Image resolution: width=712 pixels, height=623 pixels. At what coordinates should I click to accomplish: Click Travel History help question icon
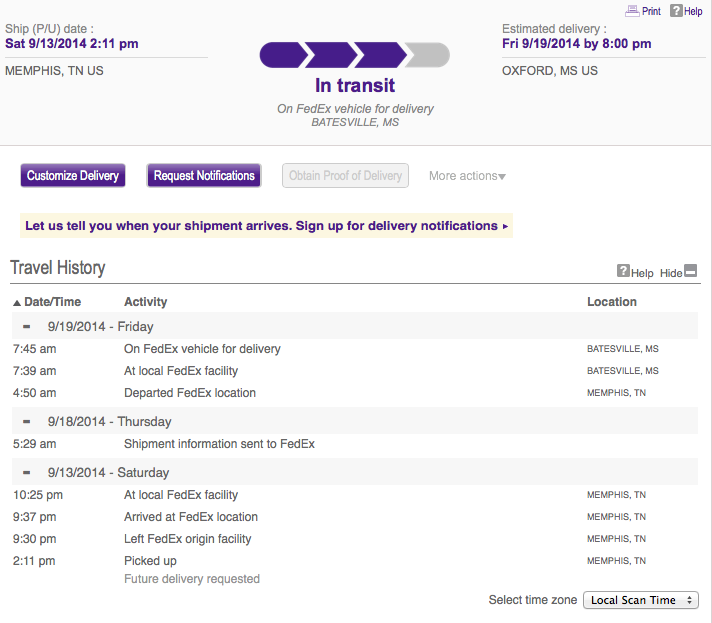(623, 271)
